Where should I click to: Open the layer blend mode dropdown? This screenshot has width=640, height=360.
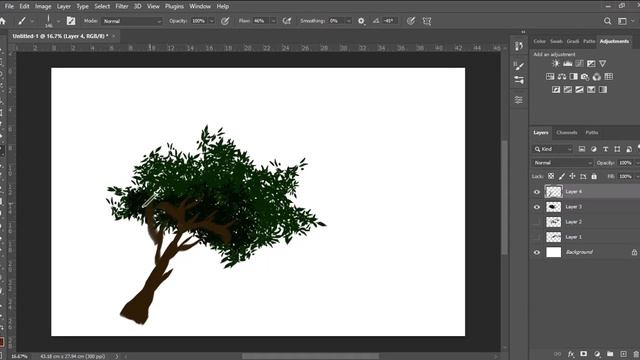click(562, 163)
